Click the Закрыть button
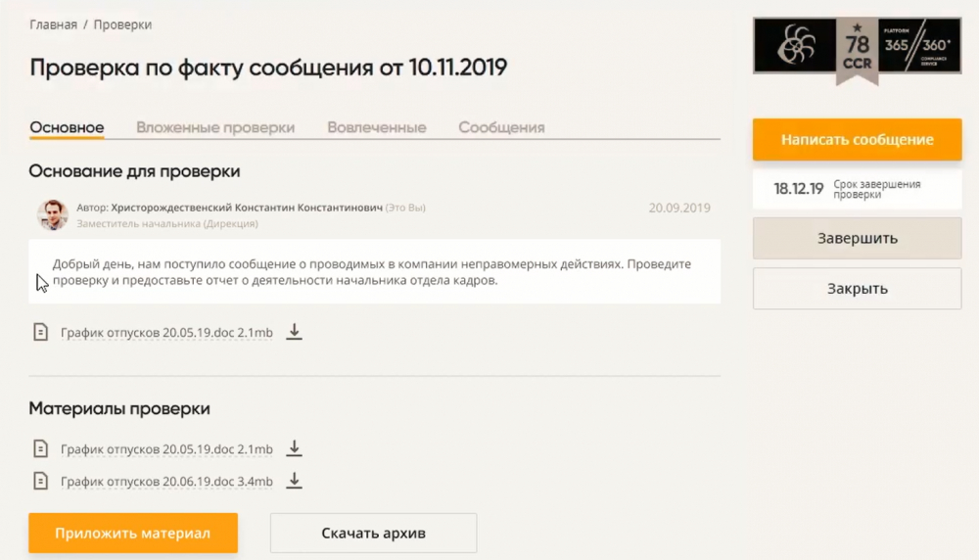Image resolution: width=979 pixels, height=560 pixels. point(857,289)
